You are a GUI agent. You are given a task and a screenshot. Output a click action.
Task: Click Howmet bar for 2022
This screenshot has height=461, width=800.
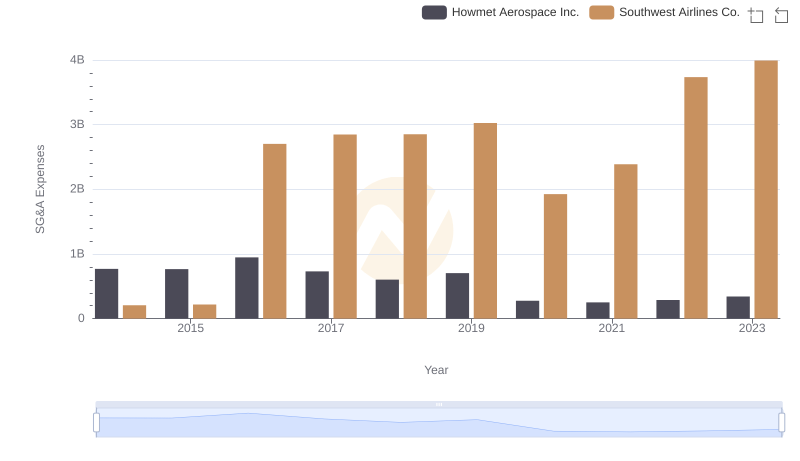[668, 309]
